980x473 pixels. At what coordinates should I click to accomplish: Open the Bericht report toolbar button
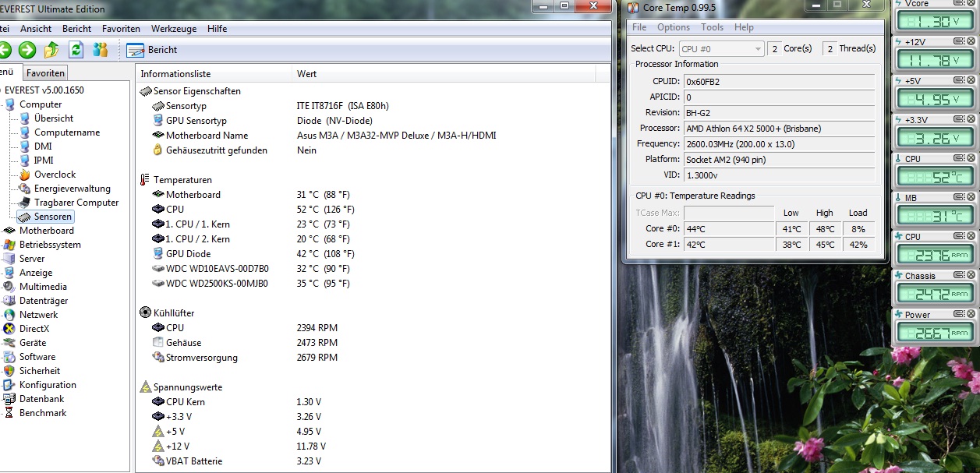tap(152, 50)
